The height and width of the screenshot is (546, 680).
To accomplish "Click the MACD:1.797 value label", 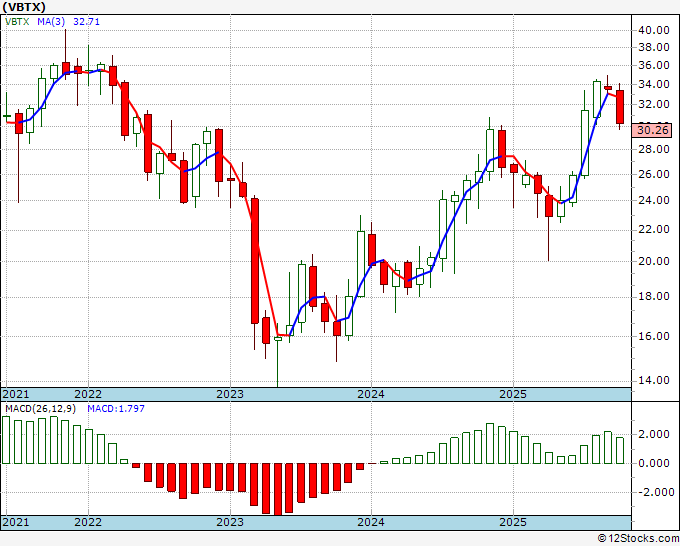I will click(116, 409).
